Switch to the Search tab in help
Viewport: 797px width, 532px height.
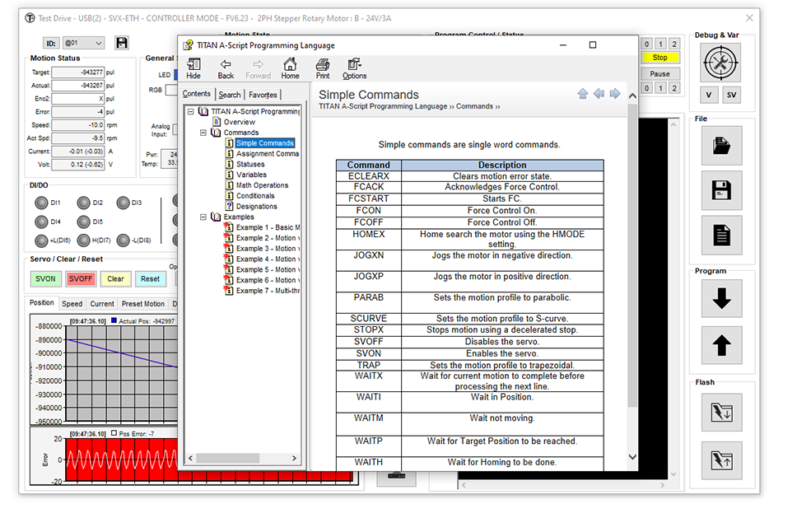click(x=230, y=95)
